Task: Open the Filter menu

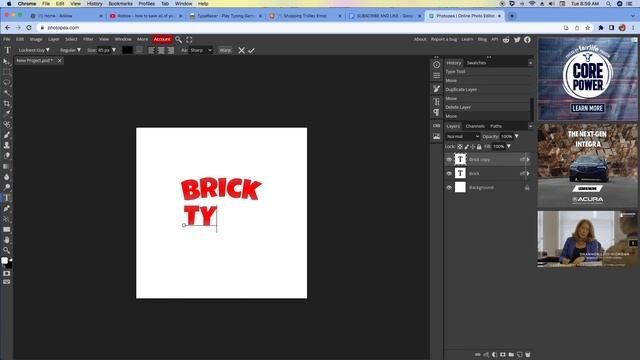Action: (88, 39)
